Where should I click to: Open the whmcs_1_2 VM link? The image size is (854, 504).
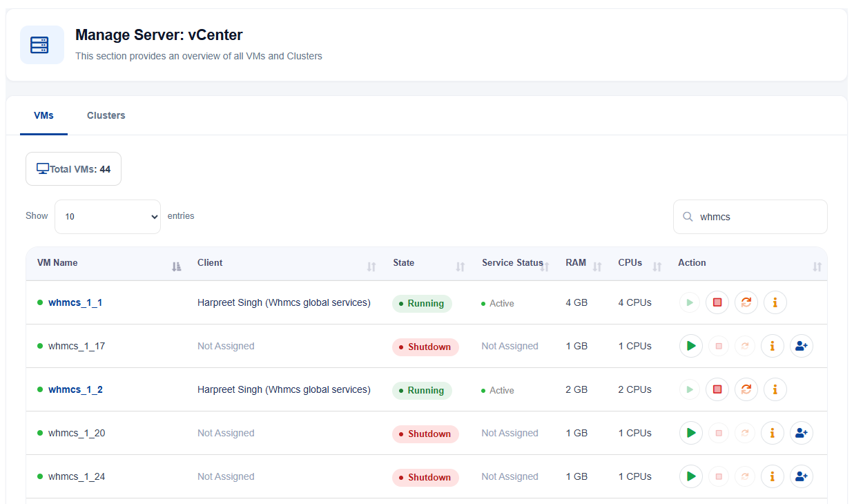tap(75, 389)
